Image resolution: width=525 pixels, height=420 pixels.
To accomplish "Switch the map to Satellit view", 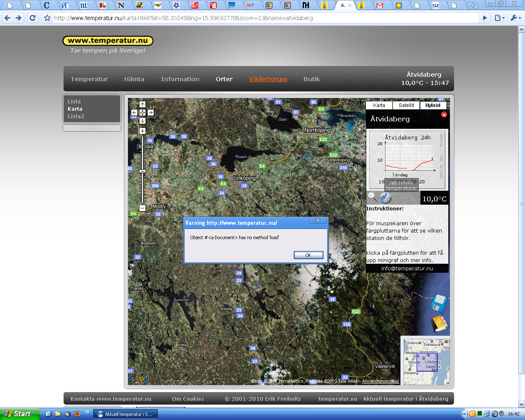I will (x=406, y=105).
